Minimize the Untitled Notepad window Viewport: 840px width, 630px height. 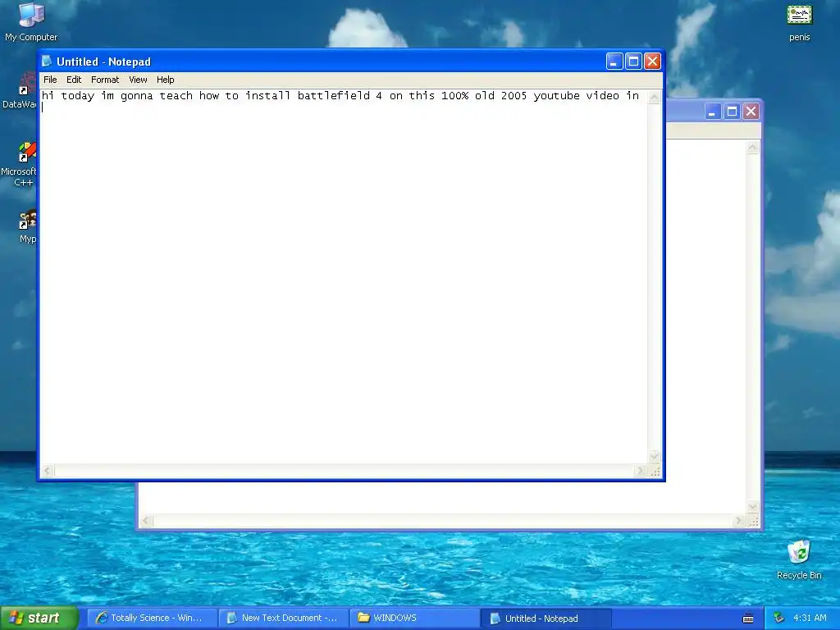click(x=614, y=61)
